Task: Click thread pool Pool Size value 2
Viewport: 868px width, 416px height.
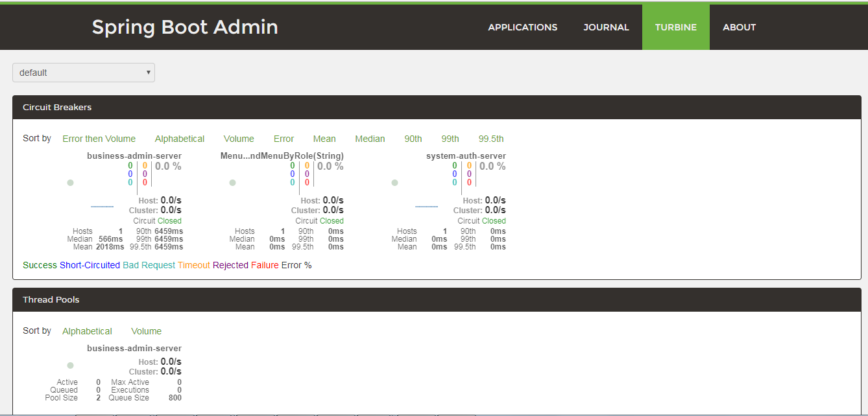Action: (x=98, y=398)
